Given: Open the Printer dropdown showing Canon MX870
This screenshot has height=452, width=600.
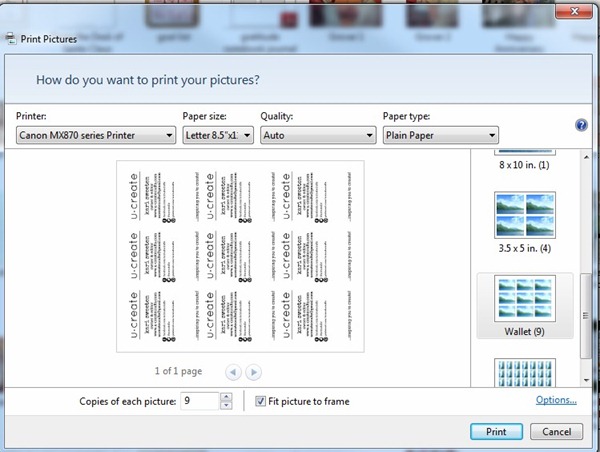Looking at the screenshot, I should [96, 135].
